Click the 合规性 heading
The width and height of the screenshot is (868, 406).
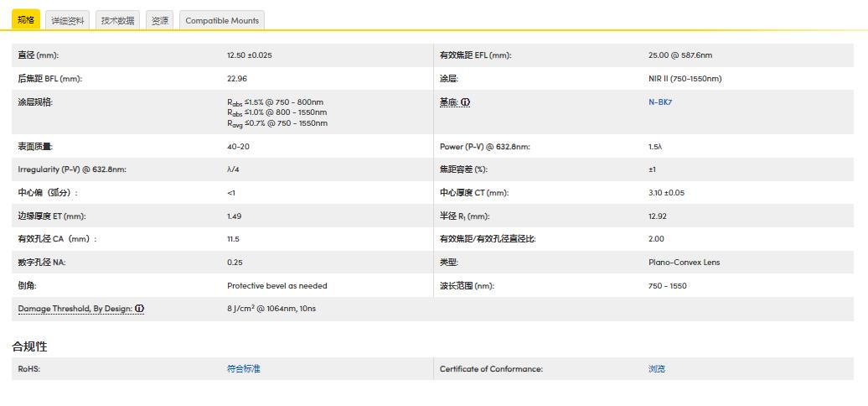point(29,346)
